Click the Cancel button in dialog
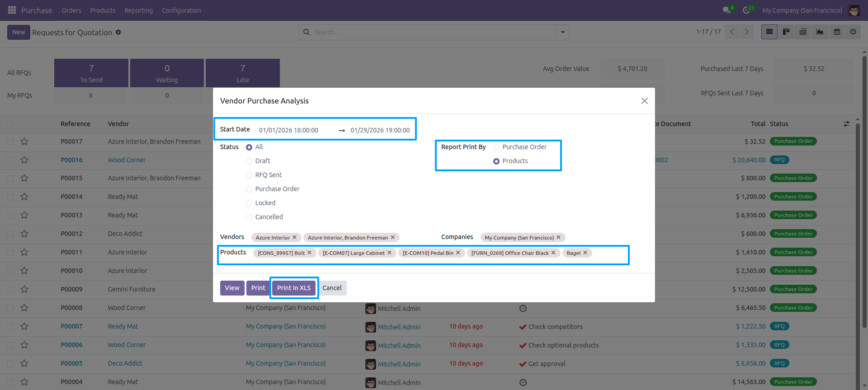This screenshot has width=868, height=390. coord(332,288)
